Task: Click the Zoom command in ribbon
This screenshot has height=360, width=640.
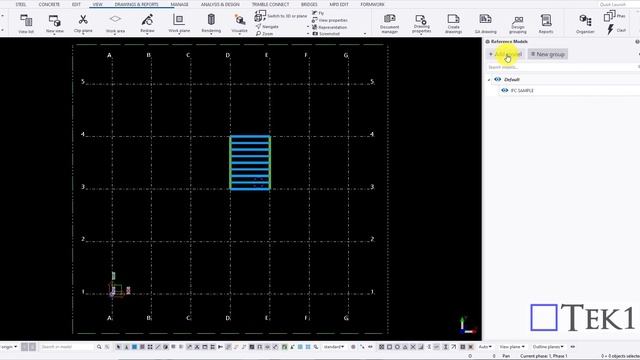Action: [x=265, y=33]
